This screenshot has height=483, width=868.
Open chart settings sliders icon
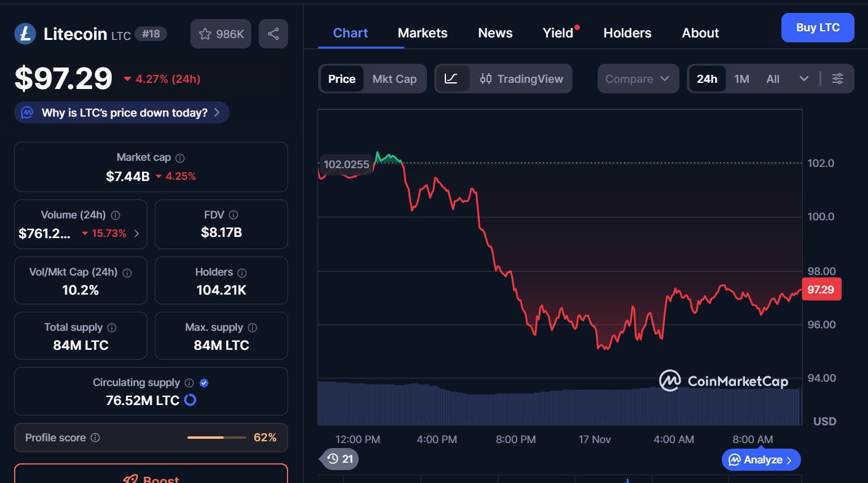(x=838, y=79)
